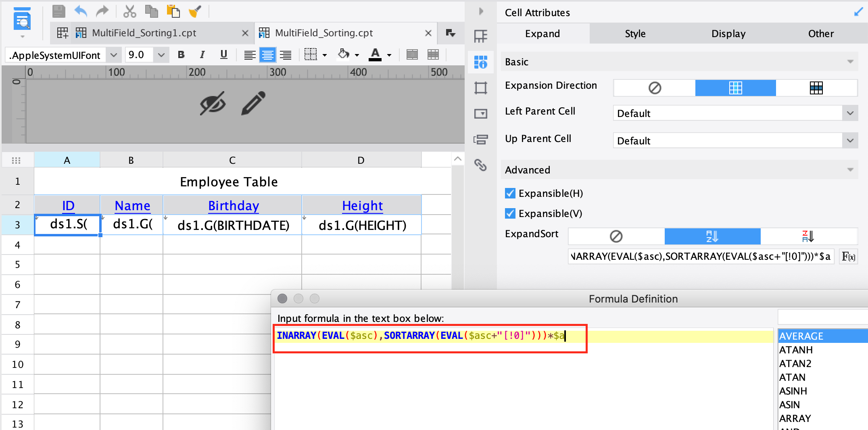This screenshot has height=430, width=868.
Task: Open the Left Parent Cell dropdown
Action: pyautogui.click(x=850, y=113)
